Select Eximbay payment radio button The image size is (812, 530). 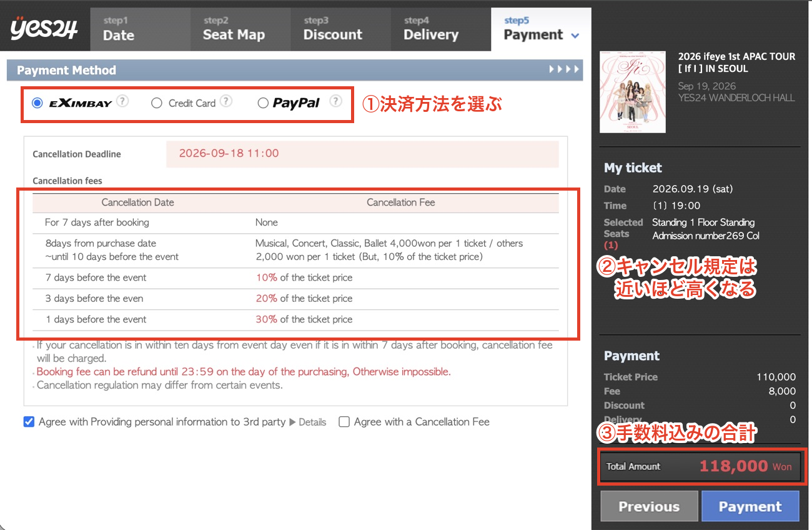(37, 103)
